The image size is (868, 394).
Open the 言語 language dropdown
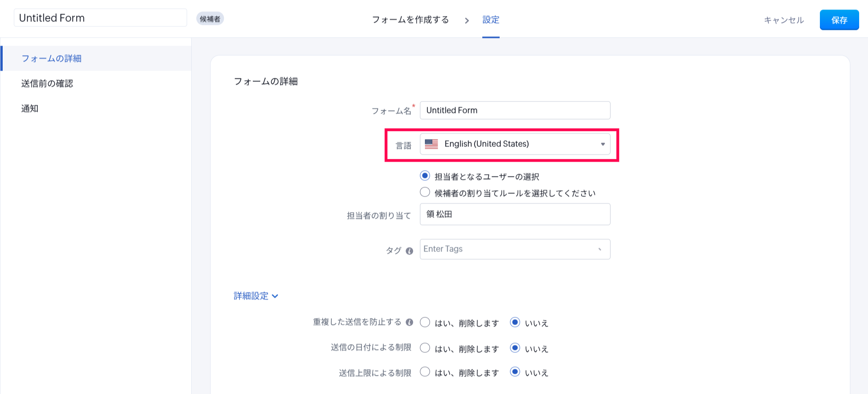[515, 144]
